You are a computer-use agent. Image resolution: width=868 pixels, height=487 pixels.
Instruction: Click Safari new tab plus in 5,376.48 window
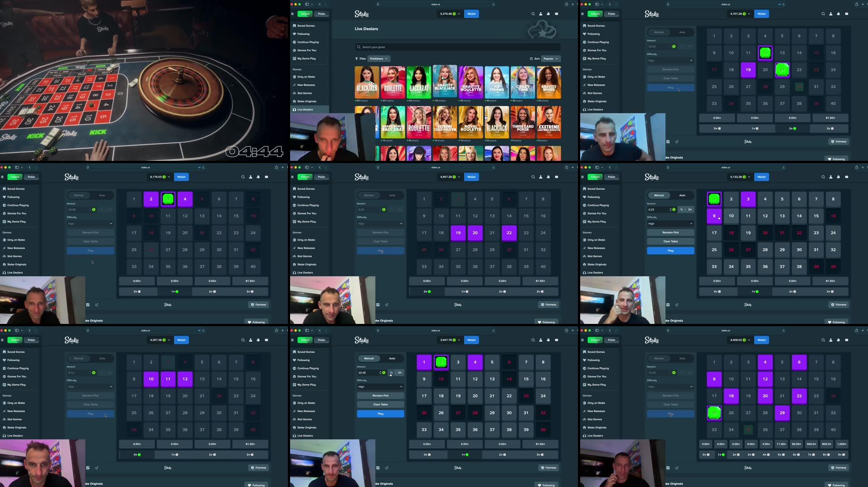click(572, 4)
